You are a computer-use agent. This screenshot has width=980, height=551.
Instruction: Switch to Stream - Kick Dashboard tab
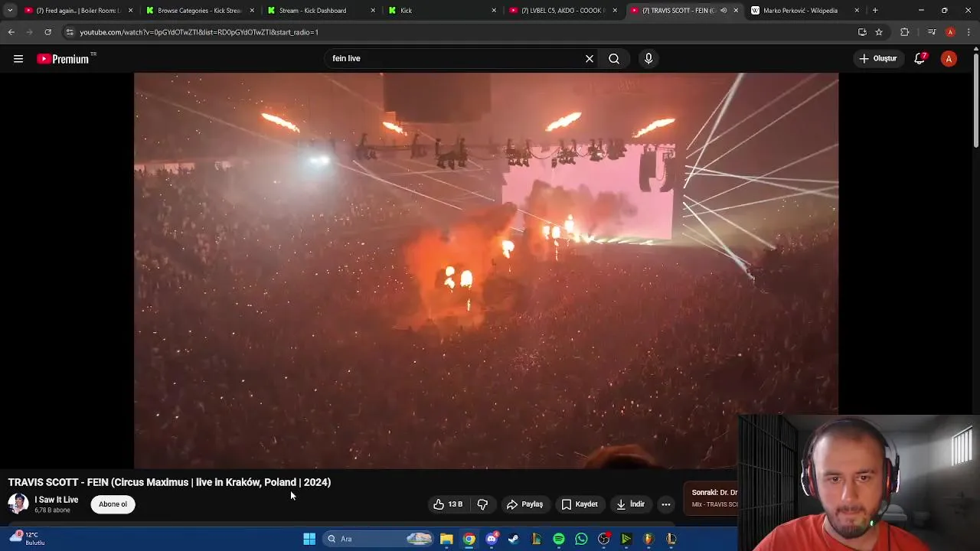[320, 11]
